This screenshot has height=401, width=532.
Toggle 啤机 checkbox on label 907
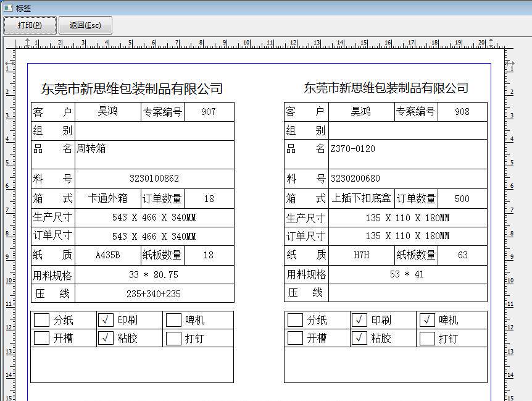click(x=173, y=320)
